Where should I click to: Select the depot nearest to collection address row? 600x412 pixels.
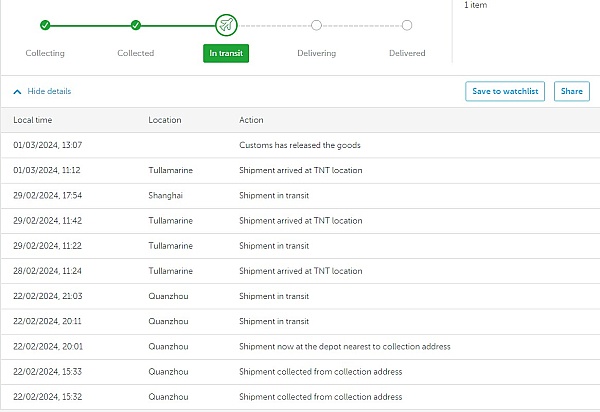click(300, 347)
